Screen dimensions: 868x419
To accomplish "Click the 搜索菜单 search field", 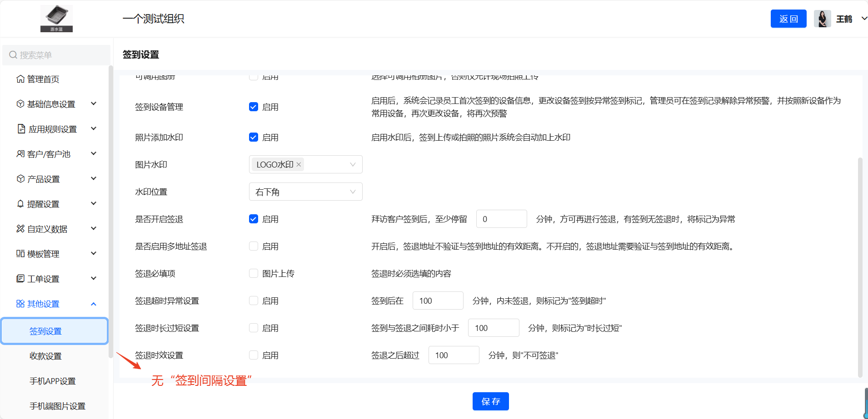I will pos(57,55).
